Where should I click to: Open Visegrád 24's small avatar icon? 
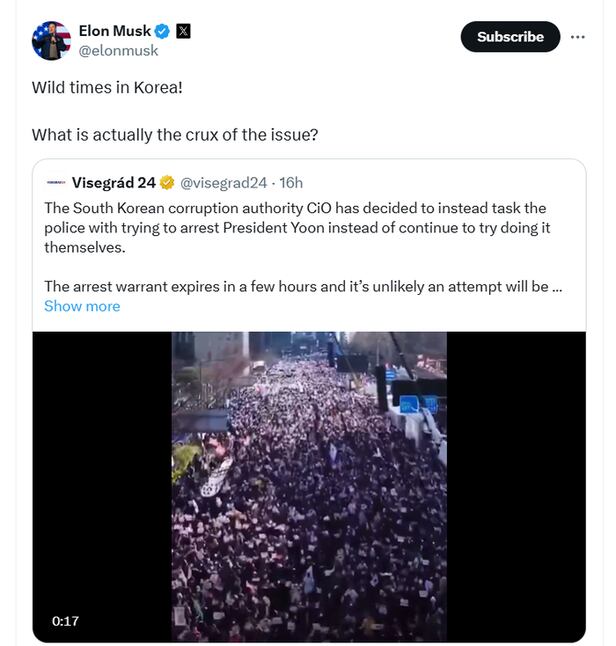[56, 182]
